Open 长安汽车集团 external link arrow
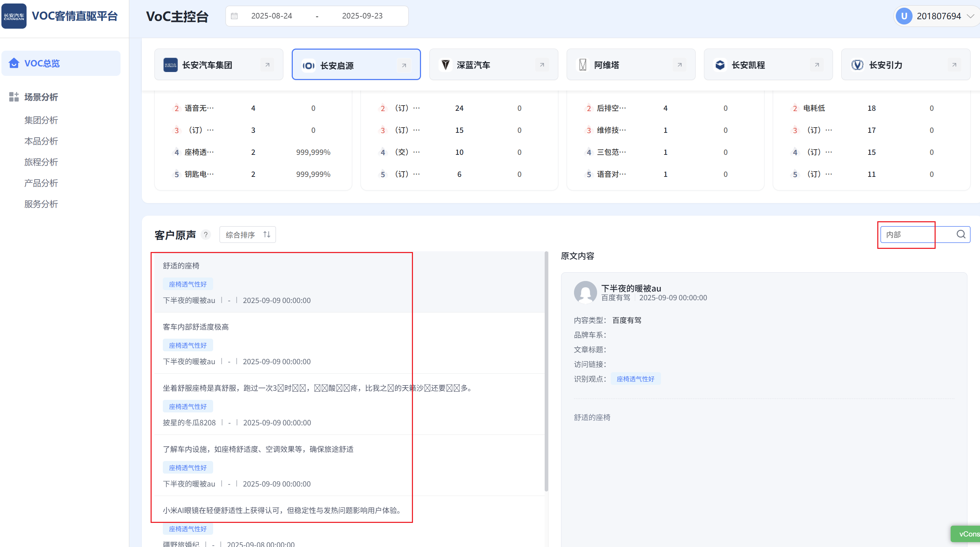Image resolution: width=980 pixels, height=547 pixels. click(x=267, y=65)
